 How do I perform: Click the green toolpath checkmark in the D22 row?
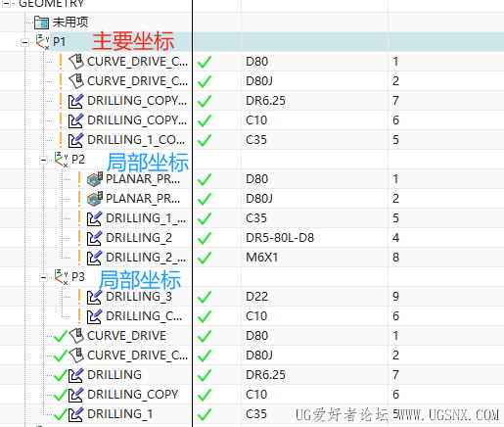pos(205,297)
